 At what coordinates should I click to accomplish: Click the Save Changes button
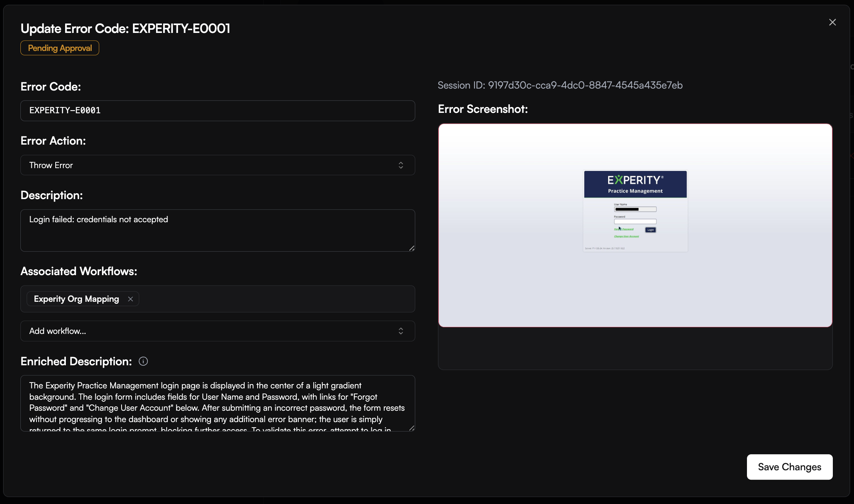pos(789,467)
